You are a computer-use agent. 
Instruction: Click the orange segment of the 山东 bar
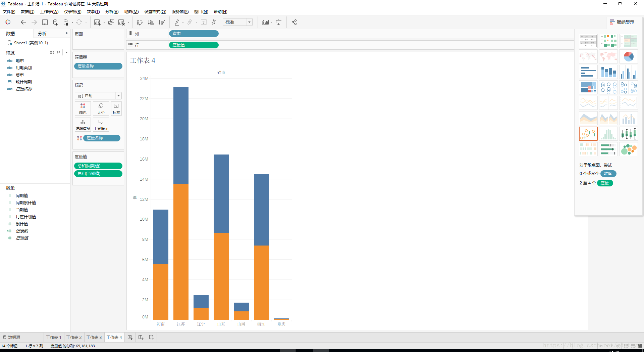(x=221, y=276)
